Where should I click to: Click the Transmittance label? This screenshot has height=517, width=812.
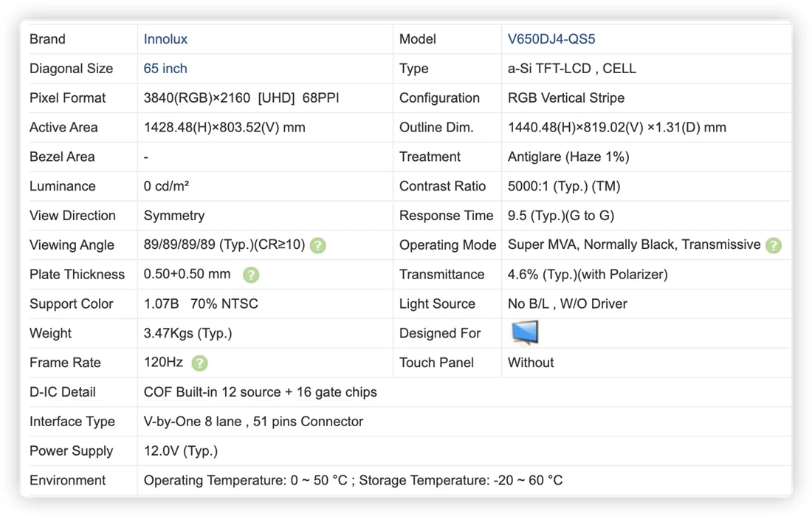(441, 274)
